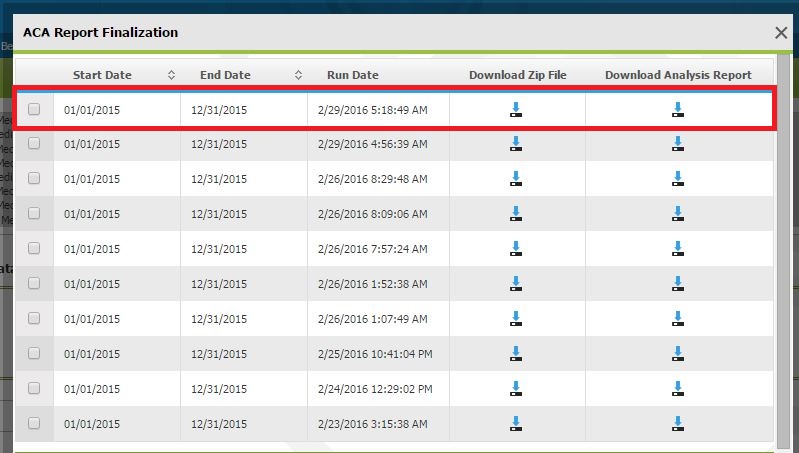Check the box for 2/29/2016 5:18:49 AM row
The image size is (799, 453).
(x=34, y=109)
